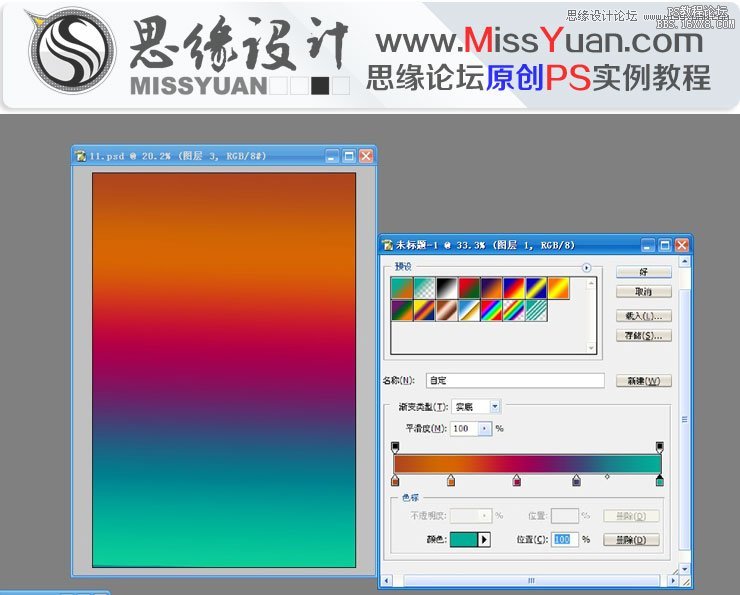Click the vertical scrollbar thumb of 未标题-1
The height and width of the screenshot is (595, 740).
tap(685, 419)
